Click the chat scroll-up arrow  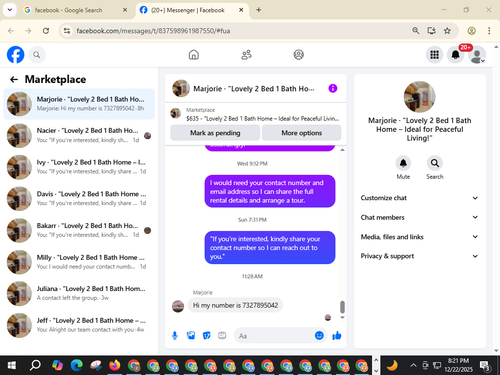tap(342, 150)
